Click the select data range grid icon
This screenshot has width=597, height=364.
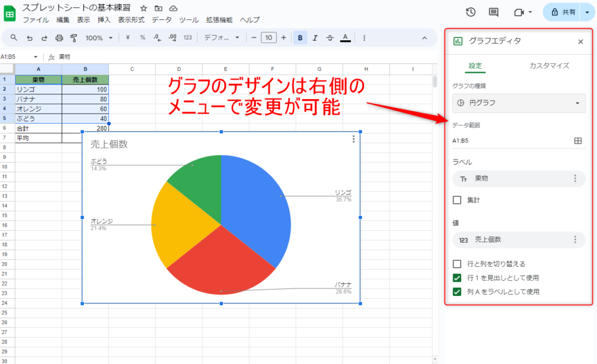(x=578, y=140)
